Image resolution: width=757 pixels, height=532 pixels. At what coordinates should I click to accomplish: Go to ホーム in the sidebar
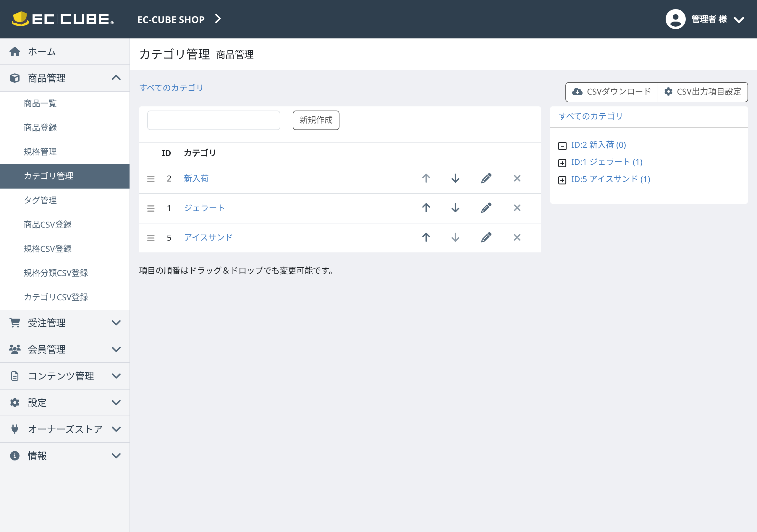pos(65,51)
